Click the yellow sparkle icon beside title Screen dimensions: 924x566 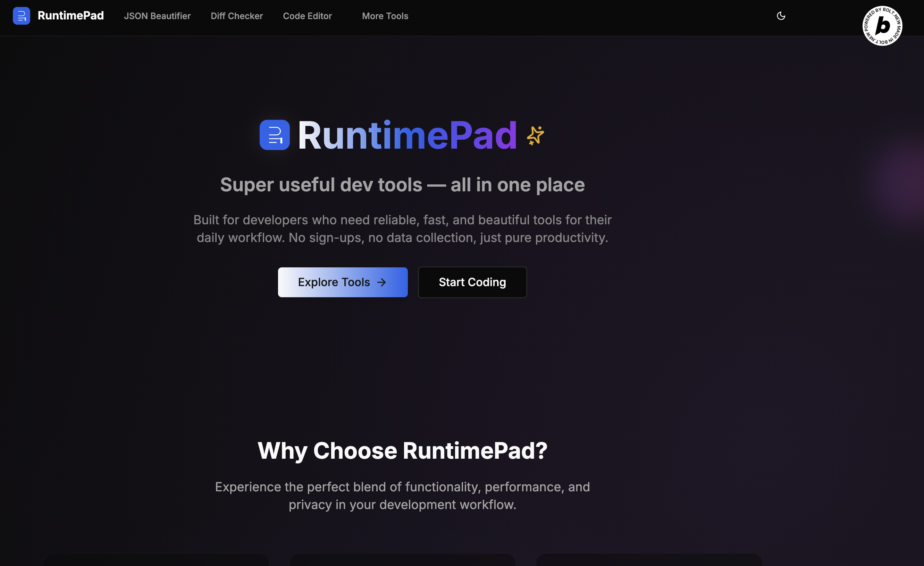coord(535,135)
